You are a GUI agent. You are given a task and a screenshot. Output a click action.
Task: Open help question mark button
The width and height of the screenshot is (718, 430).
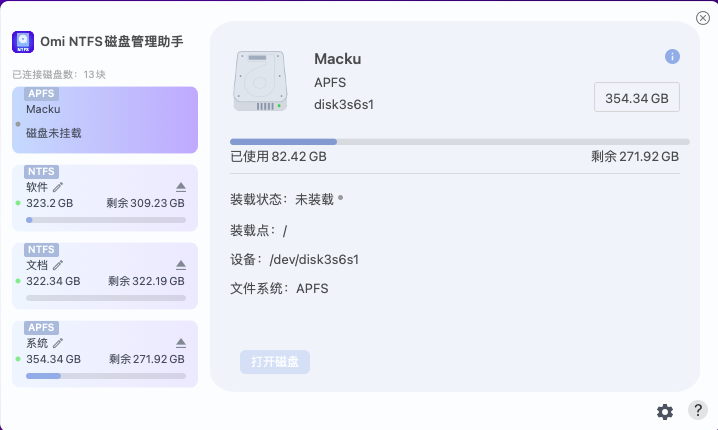click(x=698, y=410)
